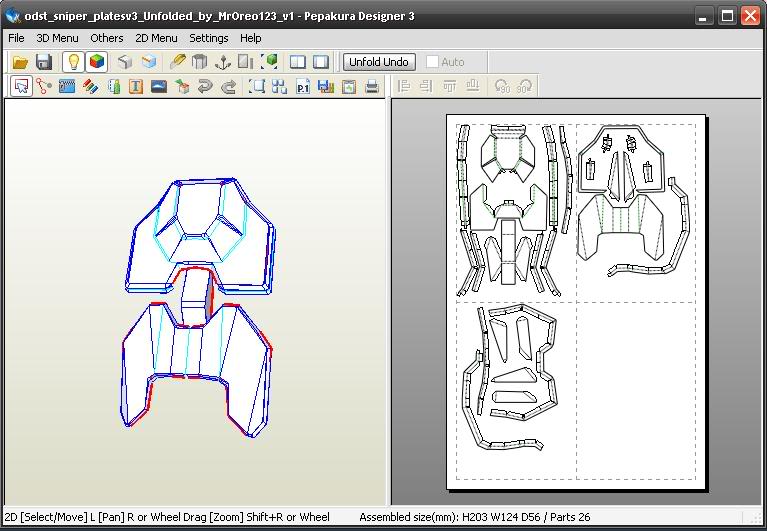Click the green figure with paper sheet icon
767x531 pixels.
click(113, 87)
